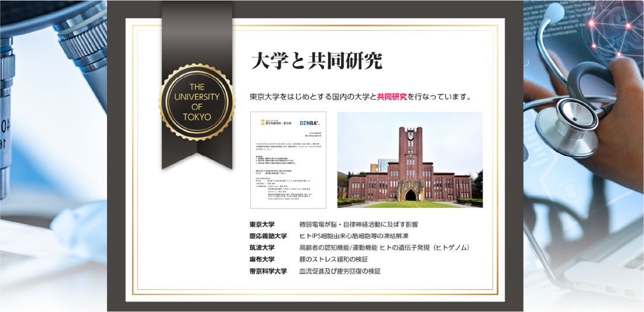Click the sentence starting 東京大学をはじめとする
The image size is (644, 312).
[360, 98]
